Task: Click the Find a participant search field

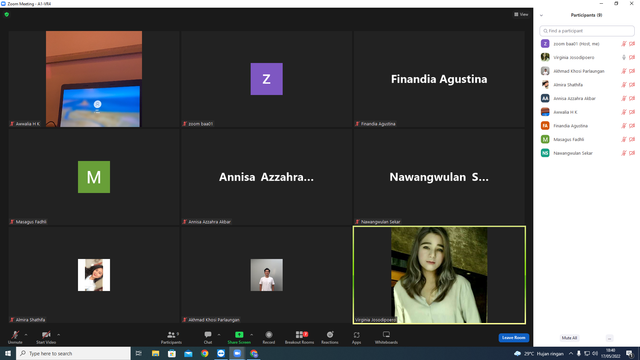Action: tap(587, 31)
